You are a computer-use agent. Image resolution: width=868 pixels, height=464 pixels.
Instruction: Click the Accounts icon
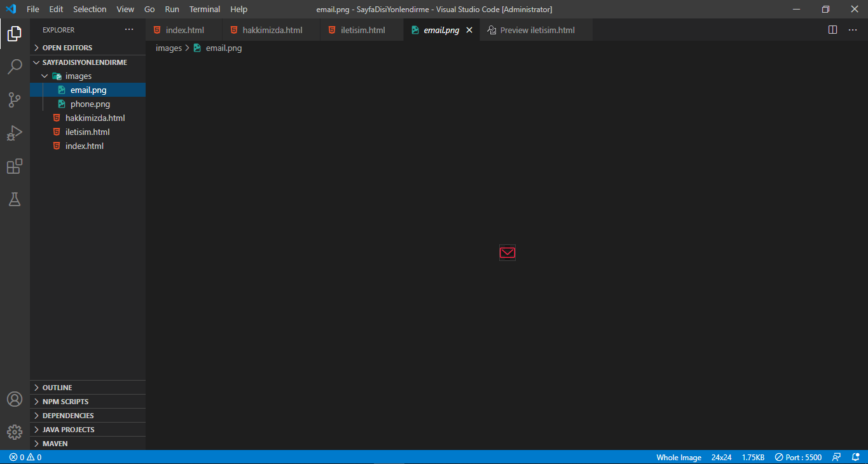(15, 399)
